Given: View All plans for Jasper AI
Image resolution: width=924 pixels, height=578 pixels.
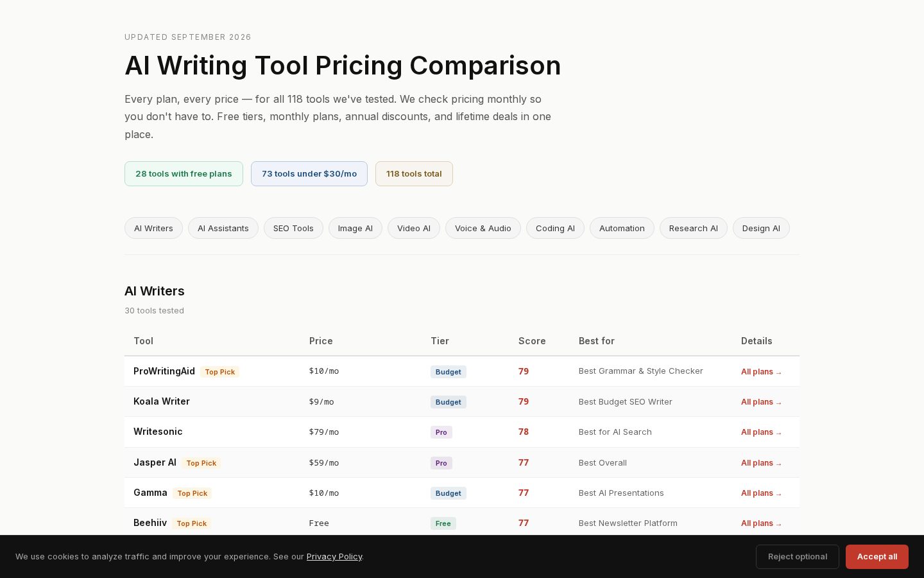Looking at the screenshot, I should 761,463.
